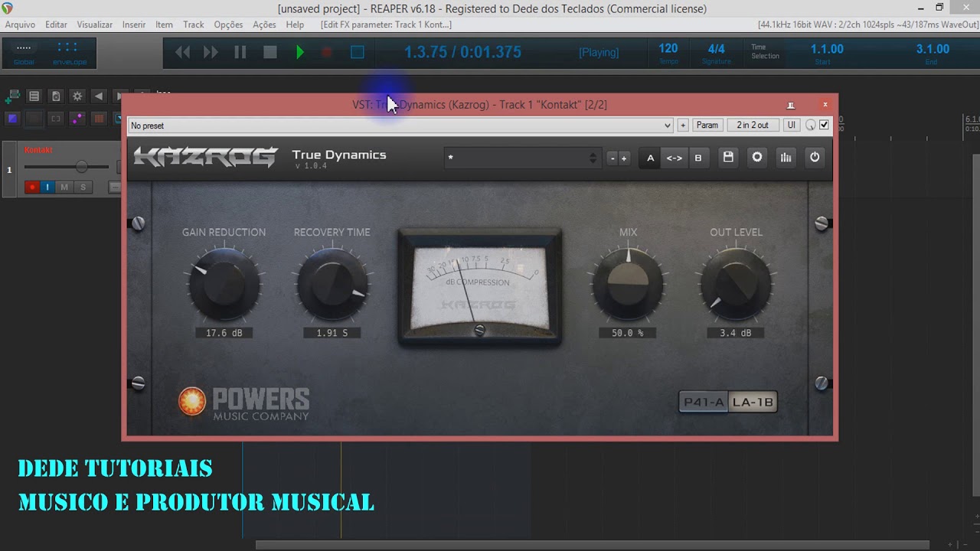
Task: Solo the Kontakt track with S button
Action: click(83, 187)
